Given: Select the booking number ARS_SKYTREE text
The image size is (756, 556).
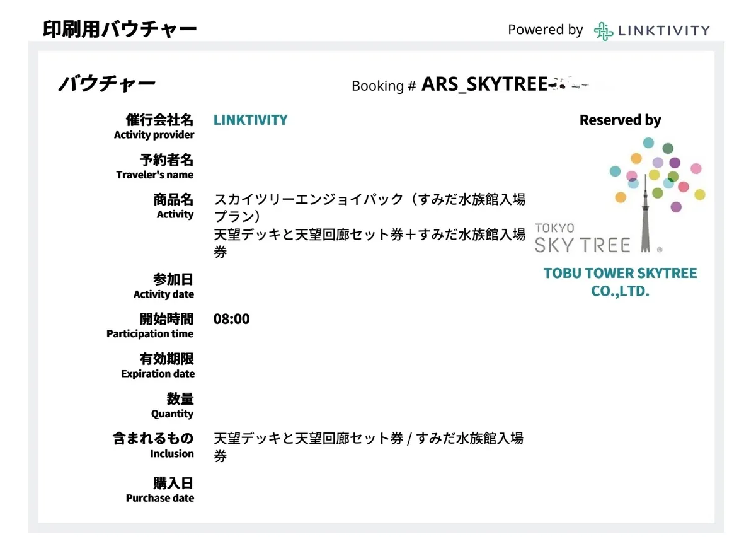Looking at the screenshot, I should 484,84.
